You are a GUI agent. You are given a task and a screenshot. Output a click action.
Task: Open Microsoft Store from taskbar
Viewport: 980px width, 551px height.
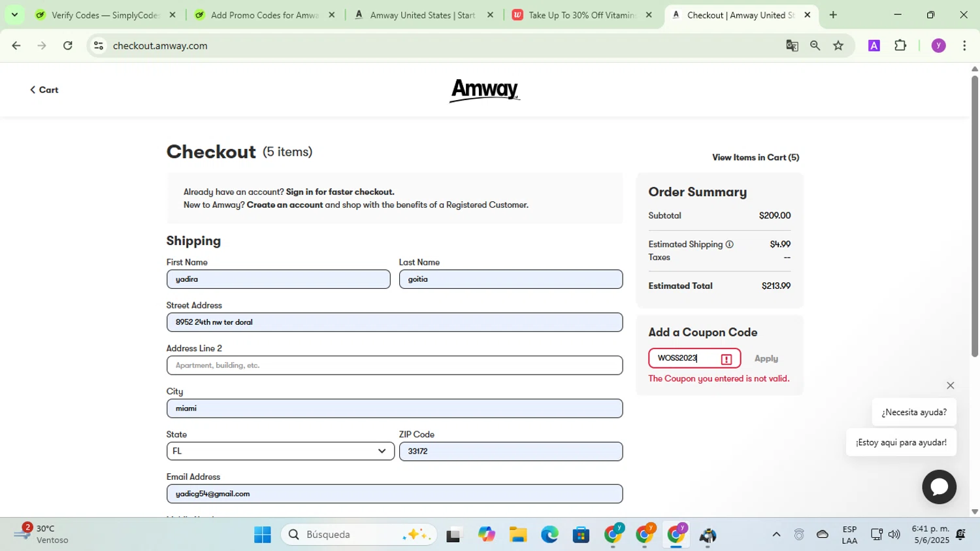coord(581,535)
